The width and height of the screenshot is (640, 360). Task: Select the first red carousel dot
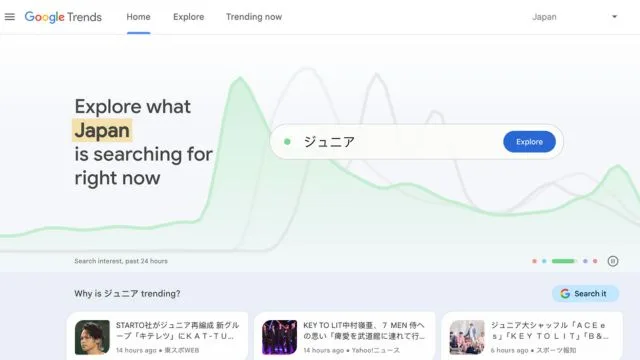coord(534,261)
